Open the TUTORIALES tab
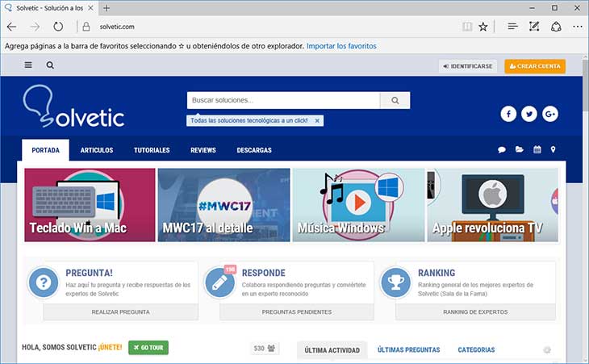The width and height of the screenshot is (589, 364). tap(152, 150)
